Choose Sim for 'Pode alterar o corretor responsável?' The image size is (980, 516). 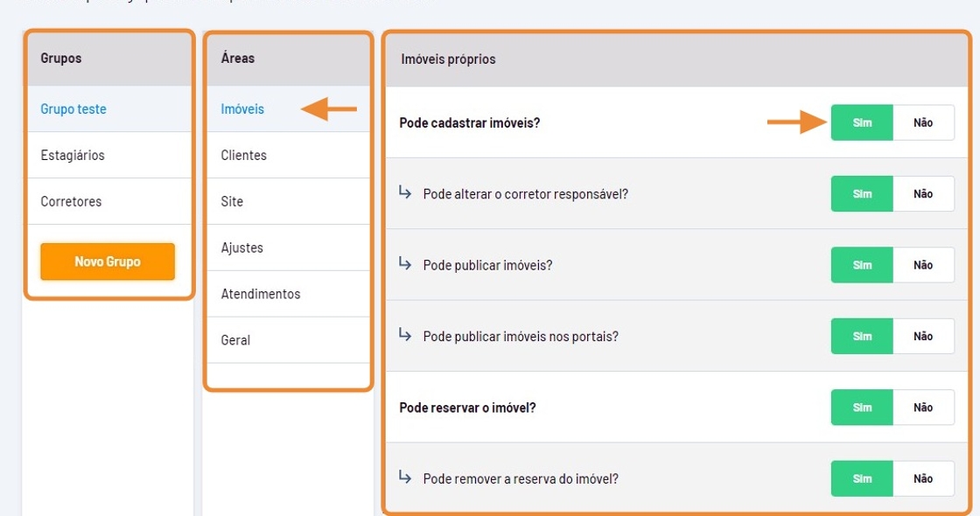pos(862,194)
